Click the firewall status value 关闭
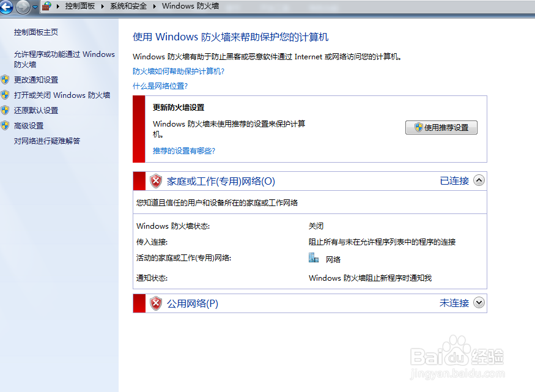Image resolution: width=535 pixels, height=392 pixels. (316, 226)
